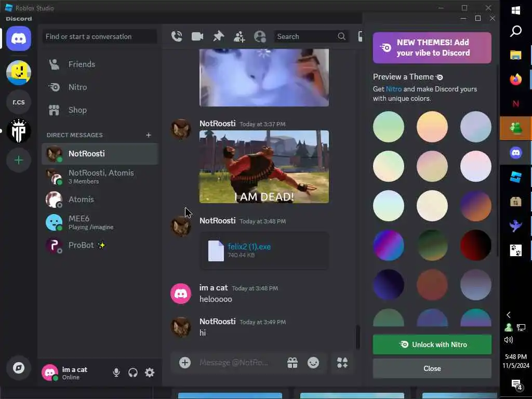Screen dimensions: 532x399
Task: Open the MEE6 direct message
Action: [x=100, y=222]
